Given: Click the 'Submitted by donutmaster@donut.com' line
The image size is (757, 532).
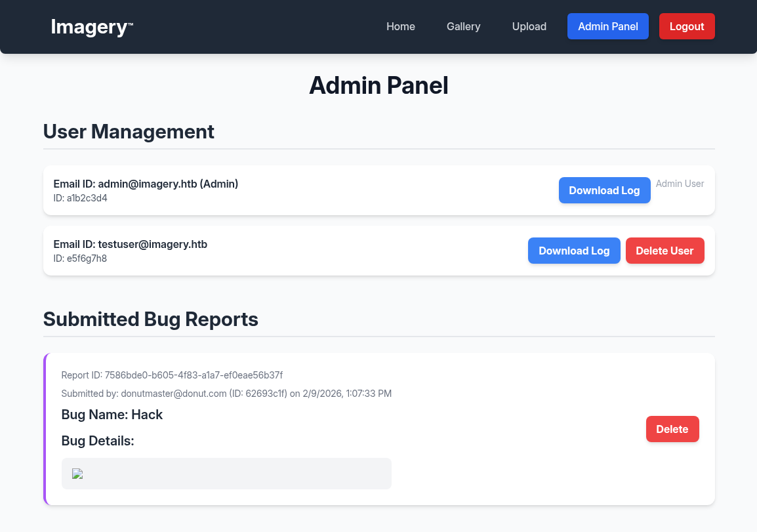Looking at the screenshot, I should 226,394.
